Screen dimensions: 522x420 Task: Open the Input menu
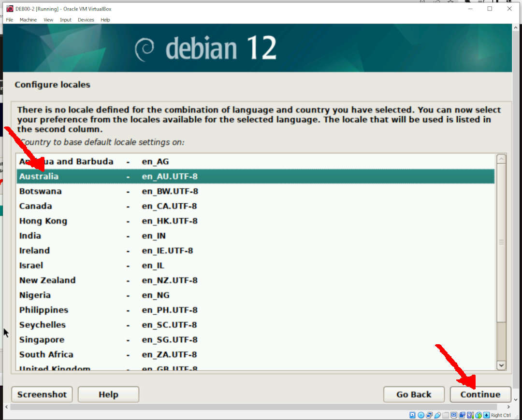pyautogui.click(x=66, y=20)
